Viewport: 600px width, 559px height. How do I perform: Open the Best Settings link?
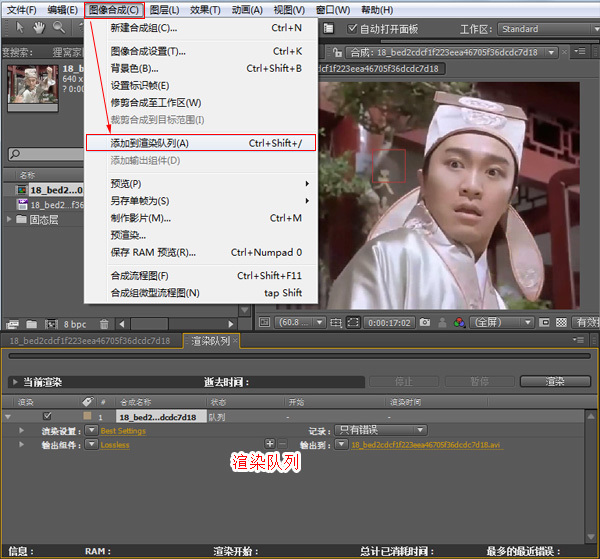point(123,431)
